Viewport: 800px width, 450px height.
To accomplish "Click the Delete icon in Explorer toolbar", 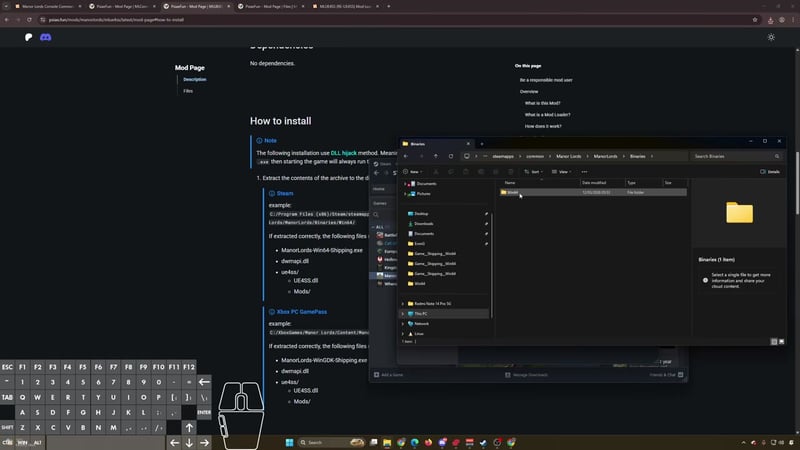I will point(510,172).
